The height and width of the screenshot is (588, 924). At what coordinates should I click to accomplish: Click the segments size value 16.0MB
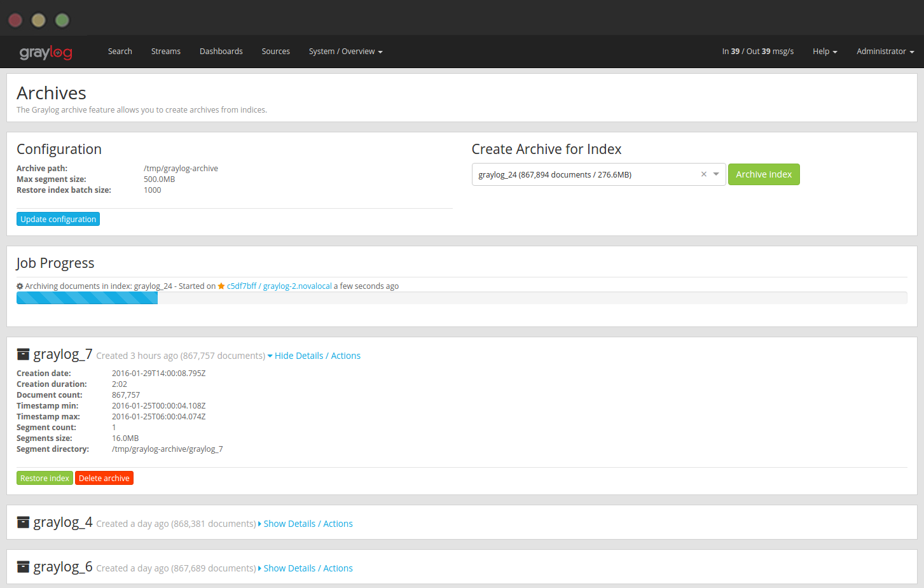[125, 438]
